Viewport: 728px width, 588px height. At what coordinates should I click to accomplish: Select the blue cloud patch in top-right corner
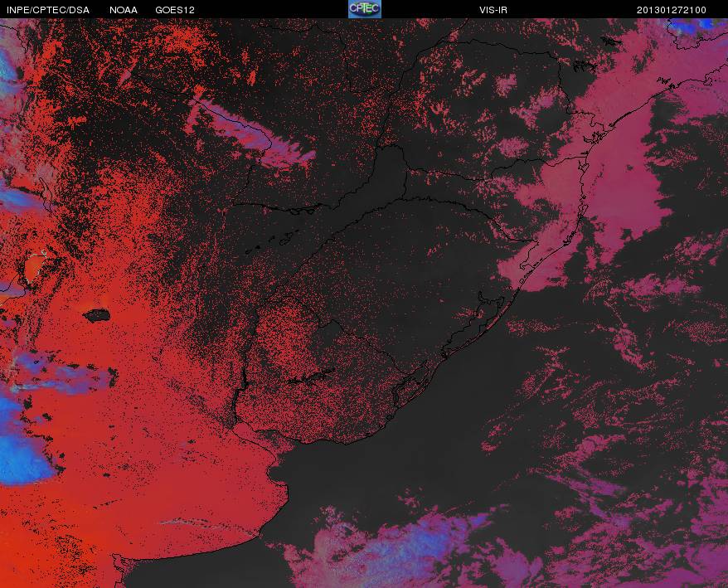[696, 28]
